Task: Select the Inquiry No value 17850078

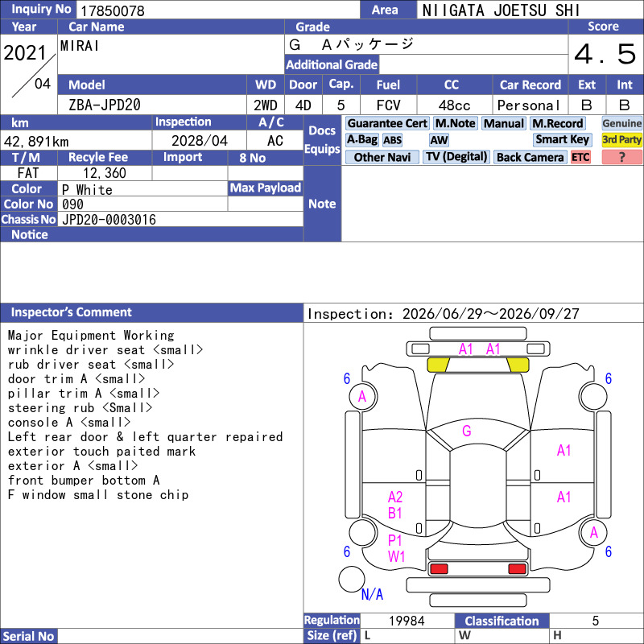Action: point(112,10)
